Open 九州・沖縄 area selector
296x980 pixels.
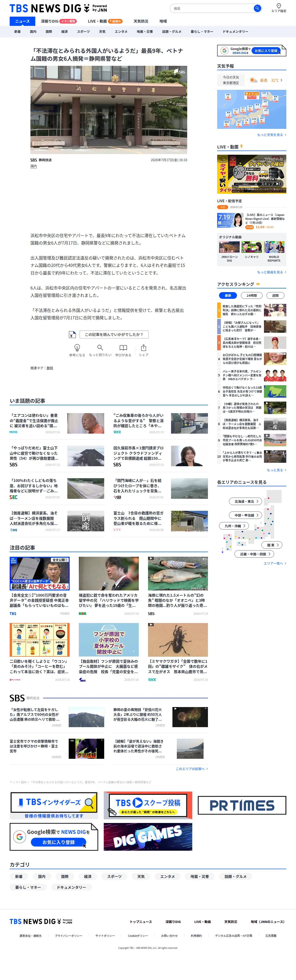coord(234,526)
